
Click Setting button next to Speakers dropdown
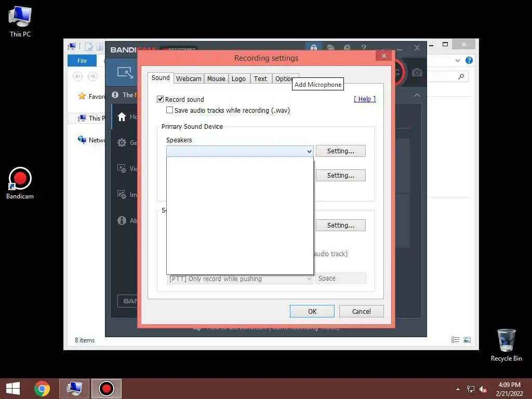341,151
